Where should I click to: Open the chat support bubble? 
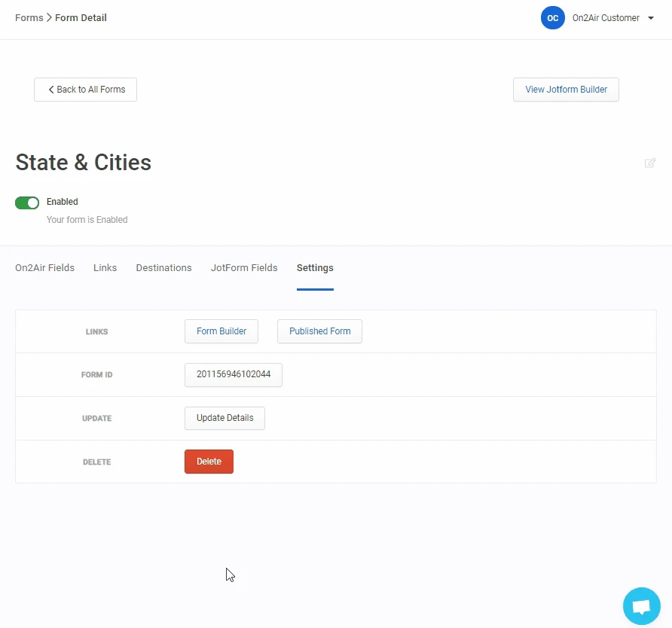(x=641, y=606)
